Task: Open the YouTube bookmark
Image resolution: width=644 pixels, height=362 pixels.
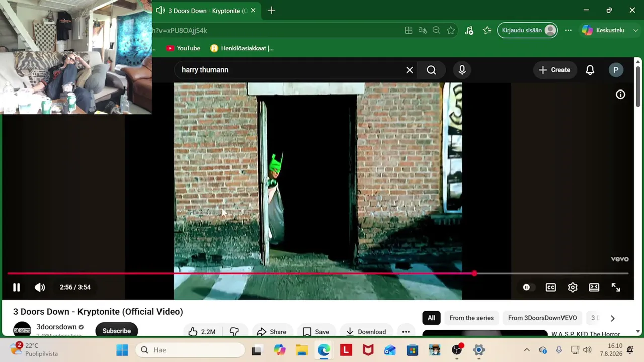Action: [x=183, y=48]
